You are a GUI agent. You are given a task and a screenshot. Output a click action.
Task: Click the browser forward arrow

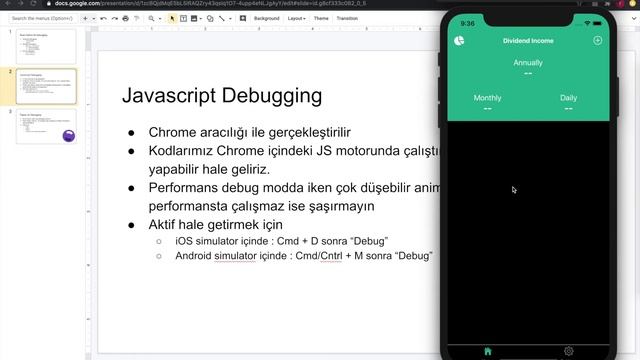20,3
